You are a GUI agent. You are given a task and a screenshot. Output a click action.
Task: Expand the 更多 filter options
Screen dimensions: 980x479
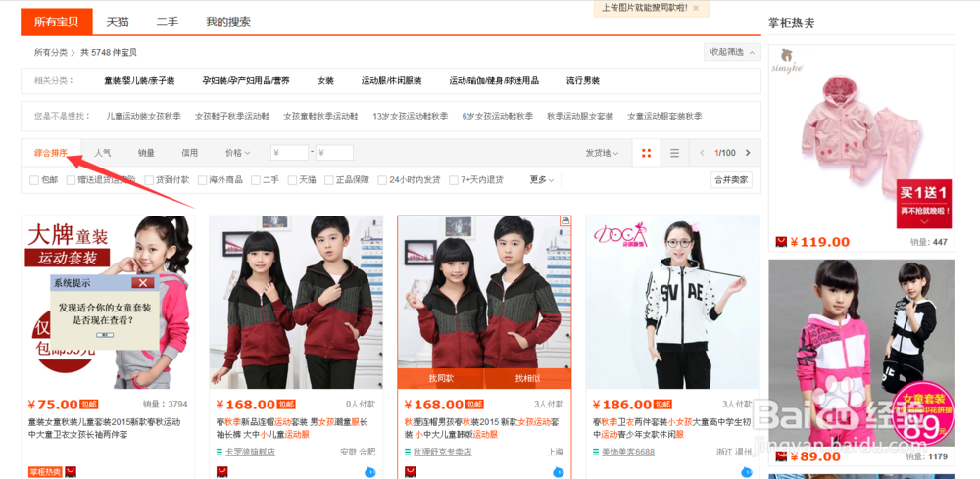542,180
